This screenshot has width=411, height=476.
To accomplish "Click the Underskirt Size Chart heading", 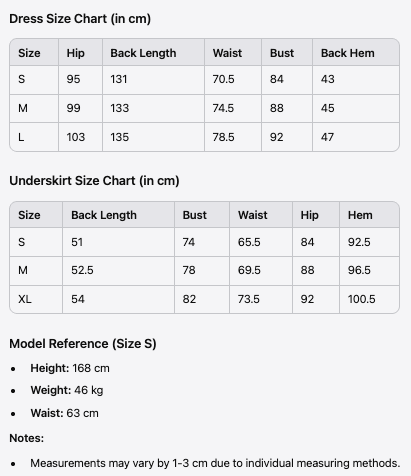I will [x=94, y=181].
